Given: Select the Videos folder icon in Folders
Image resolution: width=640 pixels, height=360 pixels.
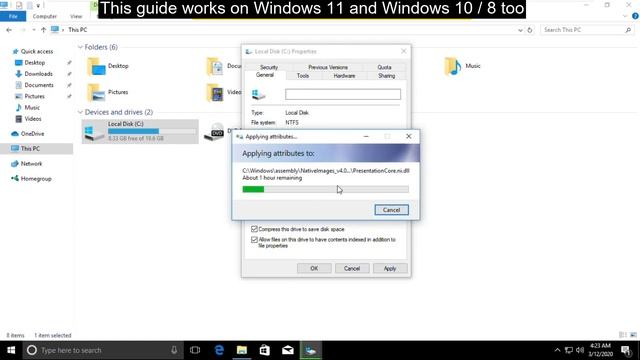Looking at the screenshot, I should click(x=215, y=93).
